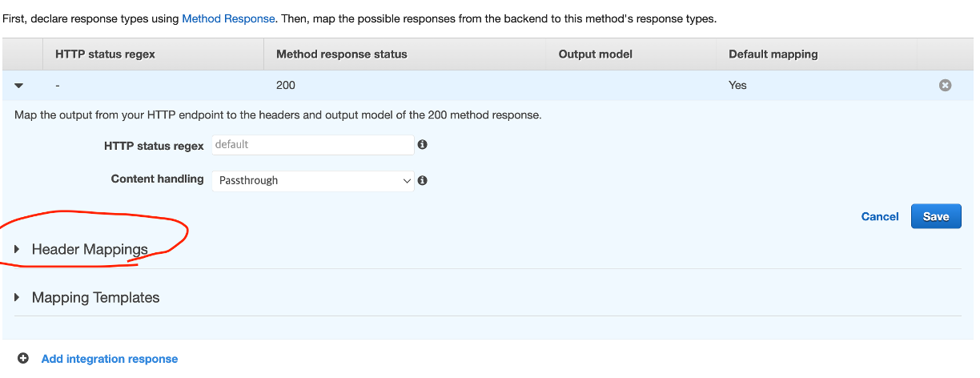Screen dimensions: 980x378
Task: Click the HTTP status regex column header
Action: pos(105,54)
